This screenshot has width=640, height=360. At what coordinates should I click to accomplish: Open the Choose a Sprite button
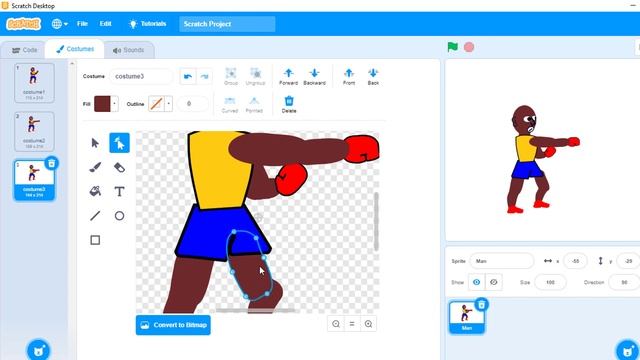(627, 350)
